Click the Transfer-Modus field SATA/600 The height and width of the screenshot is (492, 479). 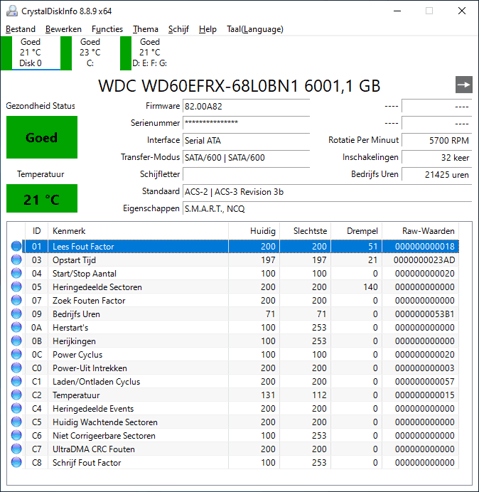246,158
